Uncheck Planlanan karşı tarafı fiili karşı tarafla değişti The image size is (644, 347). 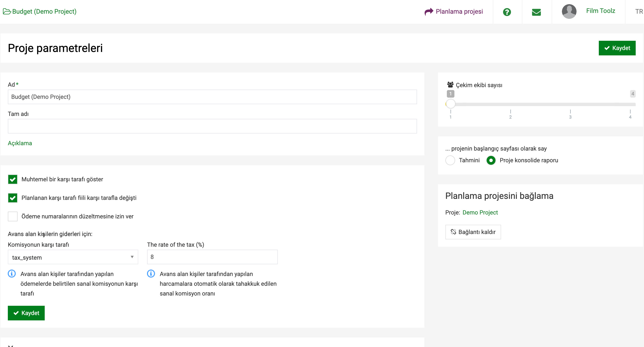tap(12, 198)
